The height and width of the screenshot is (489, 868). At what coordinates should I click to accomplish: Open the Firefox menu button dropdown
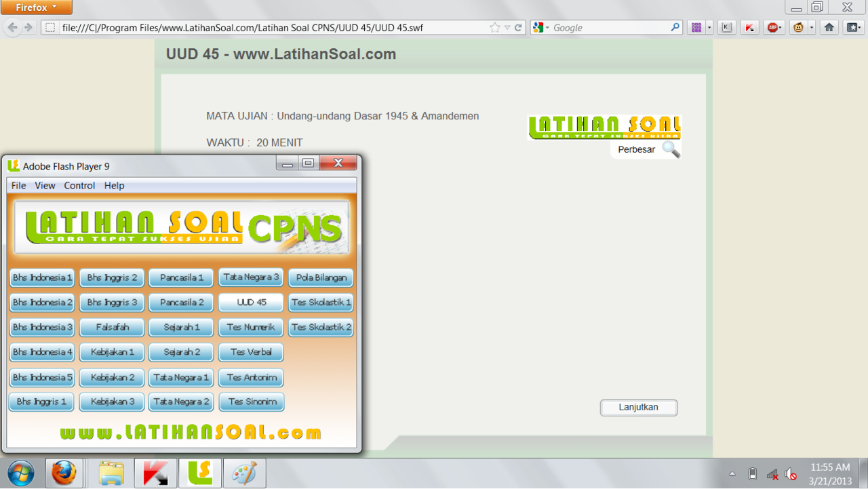point(36,7)
